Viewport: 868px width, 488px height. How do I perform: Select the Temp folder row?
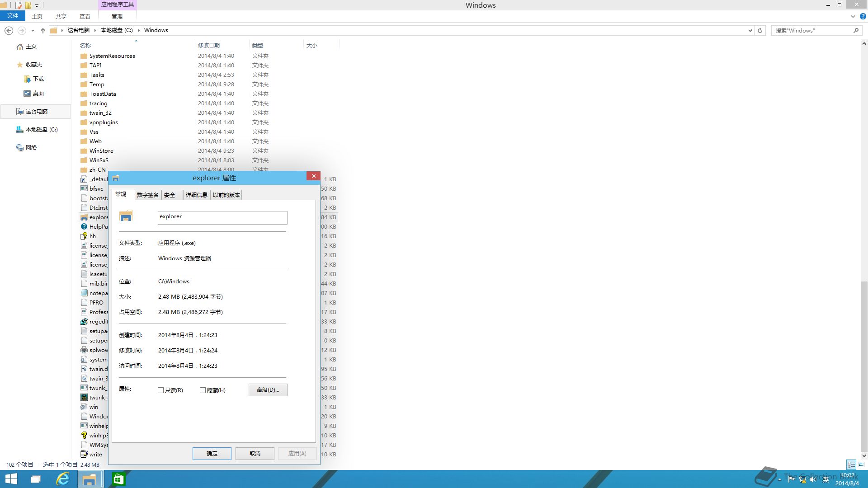pyautogui.click(x=208, y=84)
